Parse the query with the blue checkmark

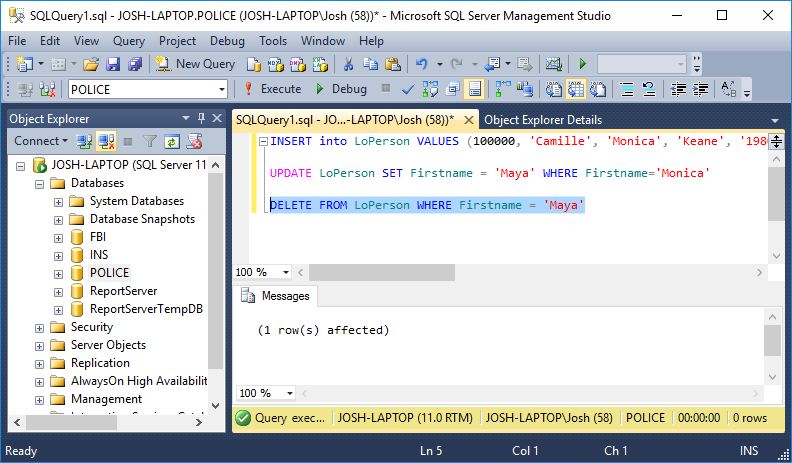(x=408, y=89)
